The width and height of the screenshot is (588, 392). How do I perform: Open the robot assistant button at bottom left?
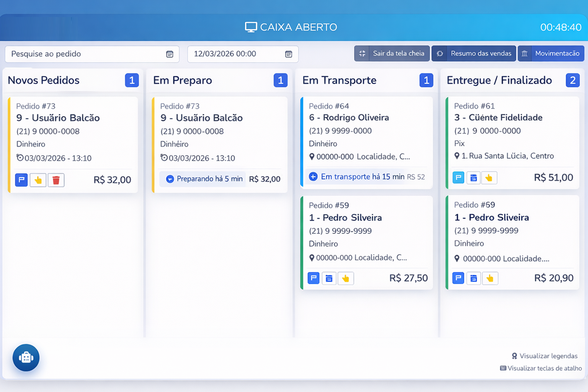26,358
